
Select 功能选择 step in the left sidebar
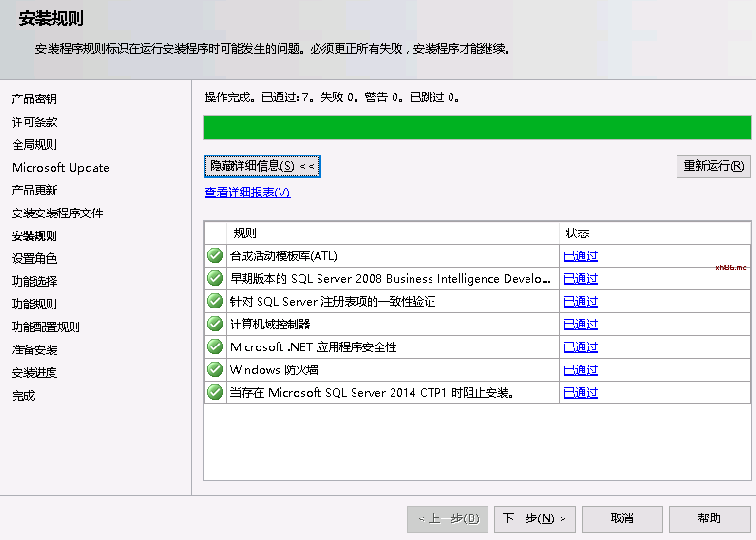[x=35, y=281]
